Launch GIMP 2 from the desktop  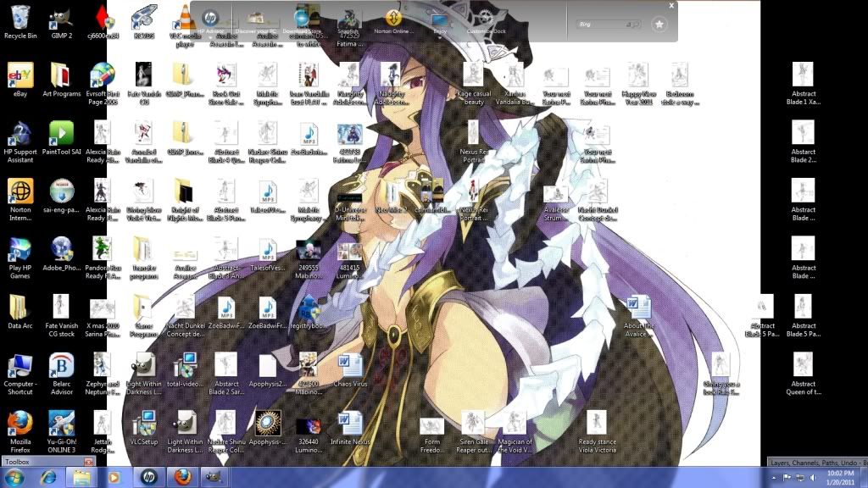61,17
